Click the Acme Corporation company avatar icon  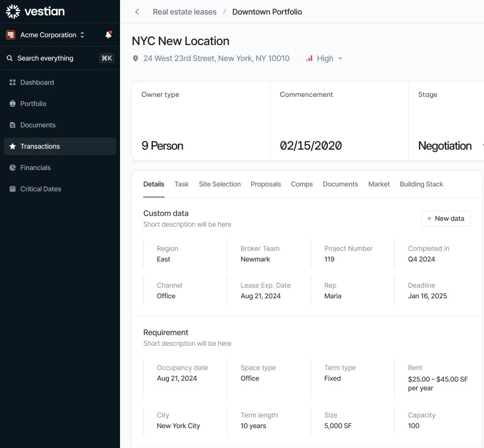[11, 35]
